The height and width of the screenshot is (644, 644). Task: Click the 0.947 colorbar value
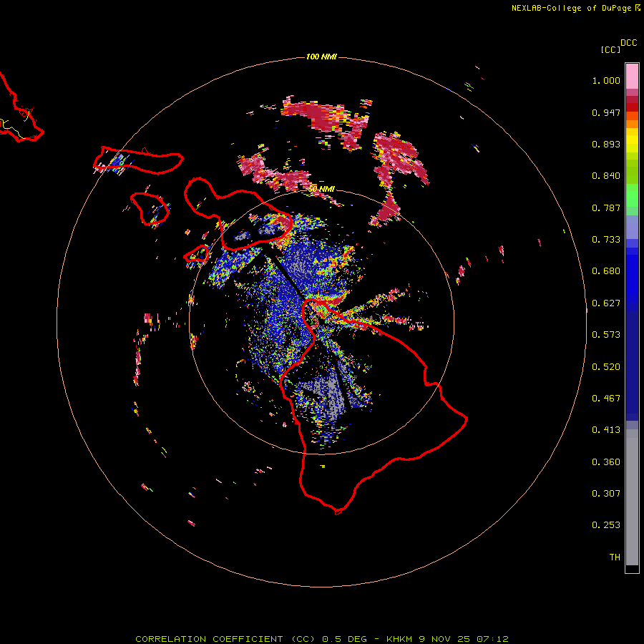pyautogui.click(x=606, y=112)
